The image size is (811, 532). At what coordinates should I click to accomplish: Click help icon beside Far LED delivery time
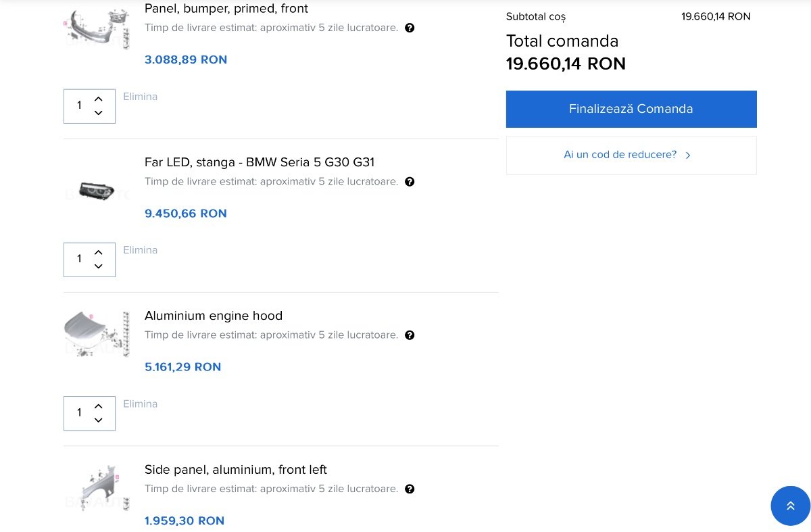[410, 182]
